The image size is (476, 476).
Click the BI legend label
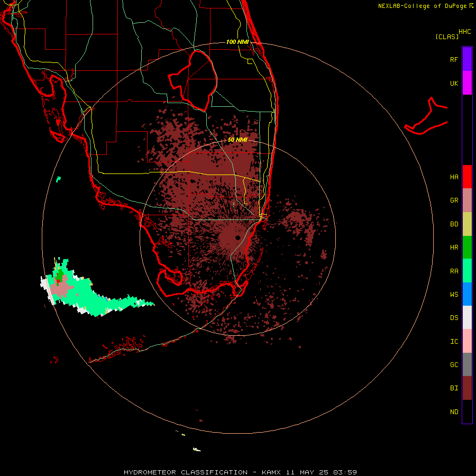click(x=454, y=388)
